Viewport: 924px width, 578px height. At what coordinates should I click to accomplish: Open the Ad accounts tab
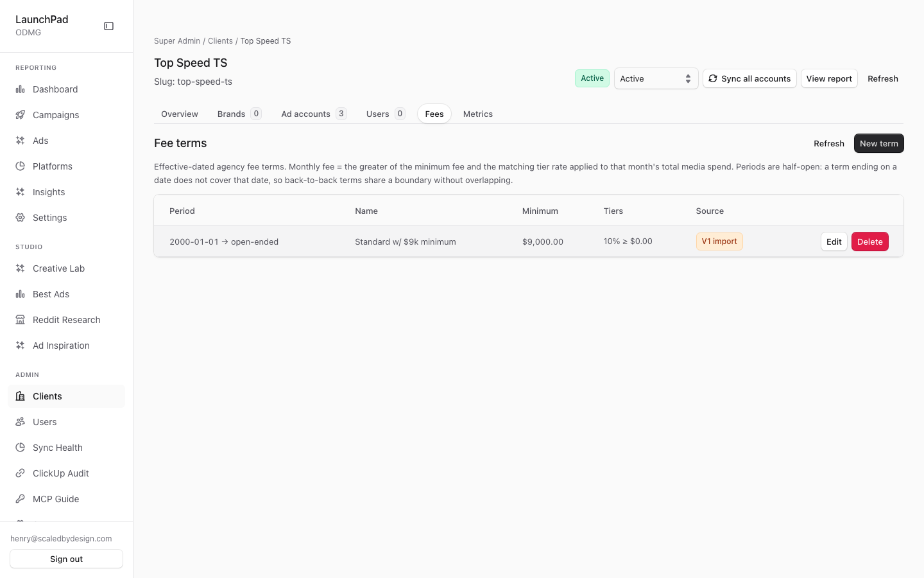point(314,114)
